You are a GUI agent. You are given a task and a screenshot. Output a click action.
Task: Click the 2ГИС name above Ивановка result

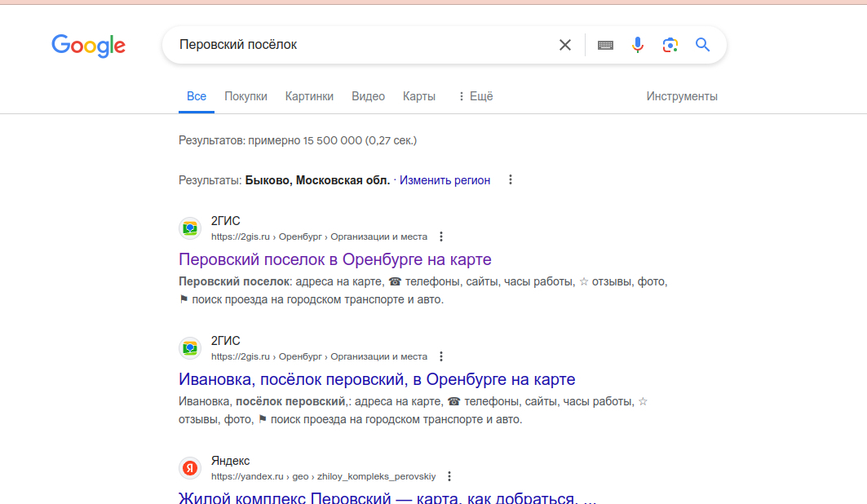226,340
